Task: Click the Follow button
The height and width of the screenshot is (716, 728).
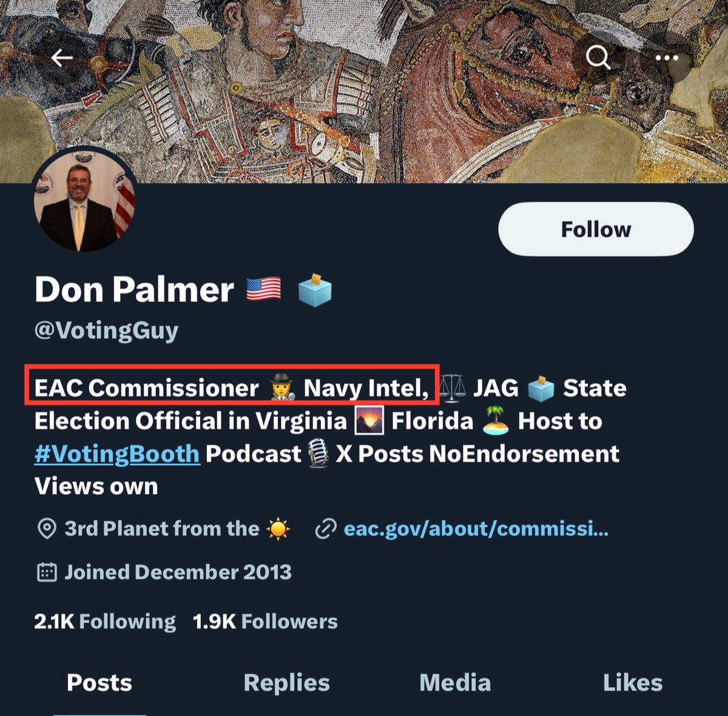Action: (596, 229)
